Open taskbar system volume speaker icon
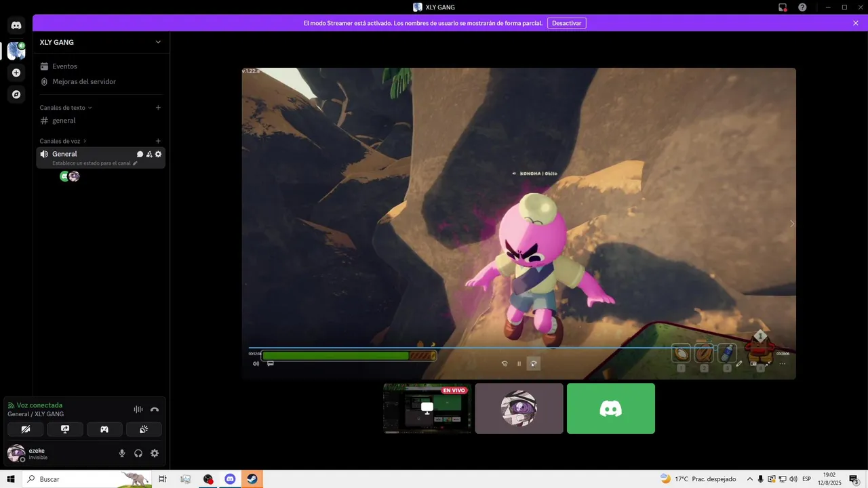 pos(793,479)
